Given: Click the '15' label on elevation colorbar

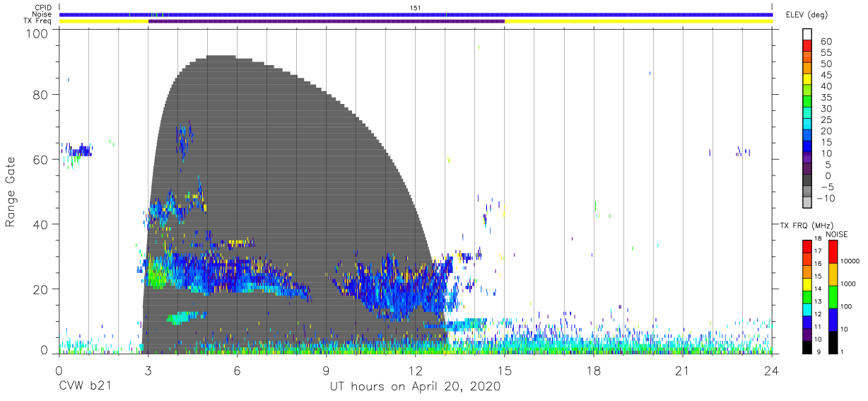Looking at the screenshot, I should (826, 142).
